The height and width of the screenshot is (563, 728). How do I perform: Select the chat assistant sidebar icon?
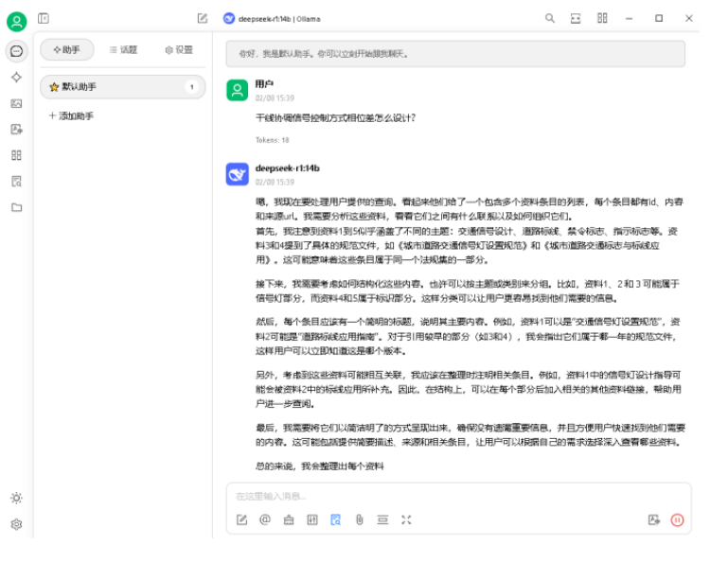(16, 51)
